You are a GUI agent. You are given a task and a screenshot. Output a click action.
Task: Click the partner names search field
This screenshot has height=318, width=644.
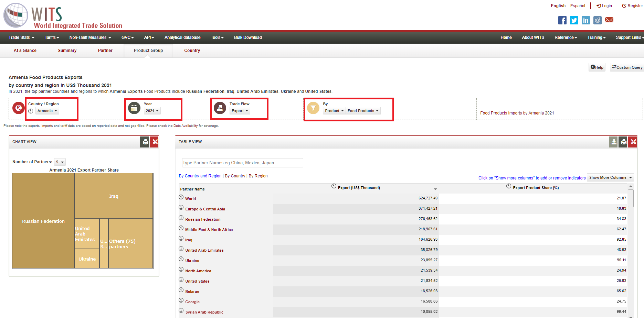coord(242,163)
